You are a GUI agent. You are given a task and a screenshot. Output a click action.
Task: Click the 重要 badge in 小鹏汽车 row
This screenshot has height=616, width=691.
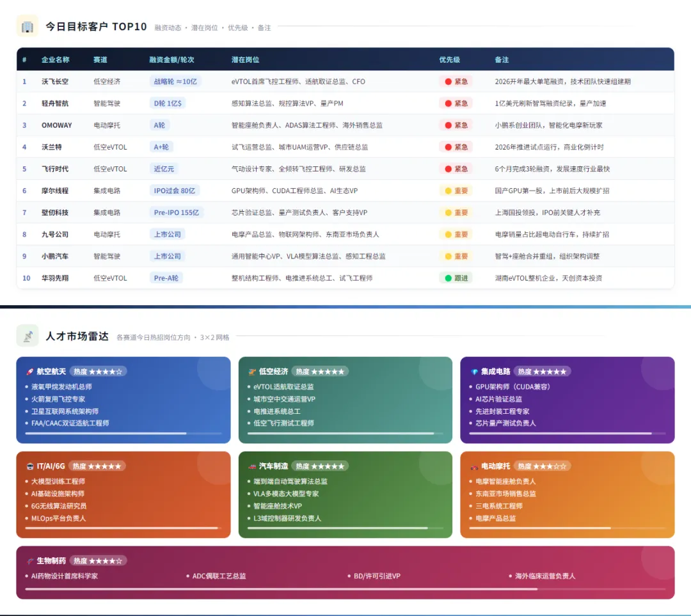pos(456,257)
